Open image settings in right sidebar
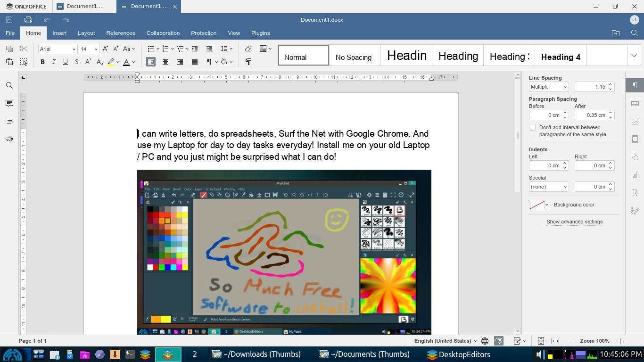Screen dimensions: 644x362 635,121
